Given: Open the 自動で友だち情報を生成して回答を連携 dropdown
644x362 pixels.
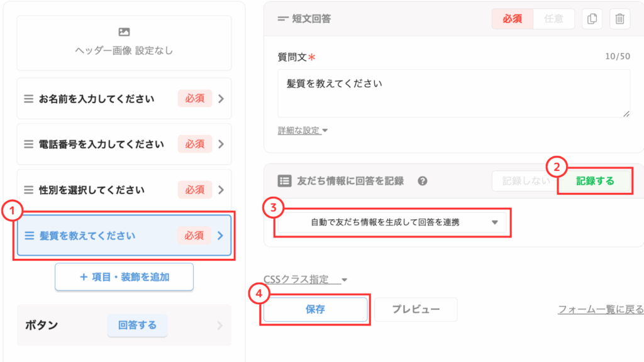Looking at the screenshot, I should click(392, 222).
